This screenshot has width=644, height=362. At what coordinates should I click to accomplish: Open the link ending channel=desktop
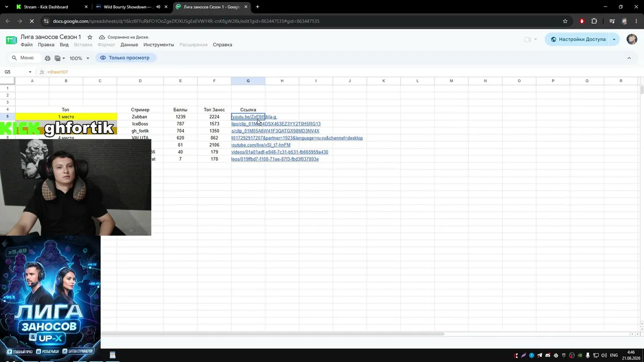point(297,138)
